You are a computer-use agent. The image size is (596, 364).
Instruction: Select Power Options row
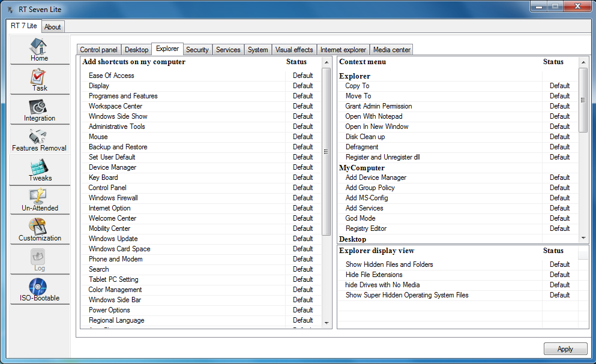(x=201, y=310)
